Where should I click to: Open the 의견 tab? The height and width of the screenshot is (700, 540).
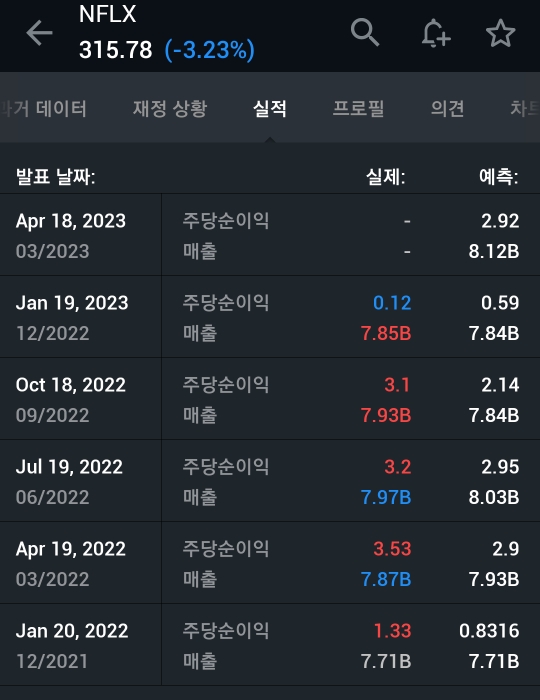(x=447, y=108)
